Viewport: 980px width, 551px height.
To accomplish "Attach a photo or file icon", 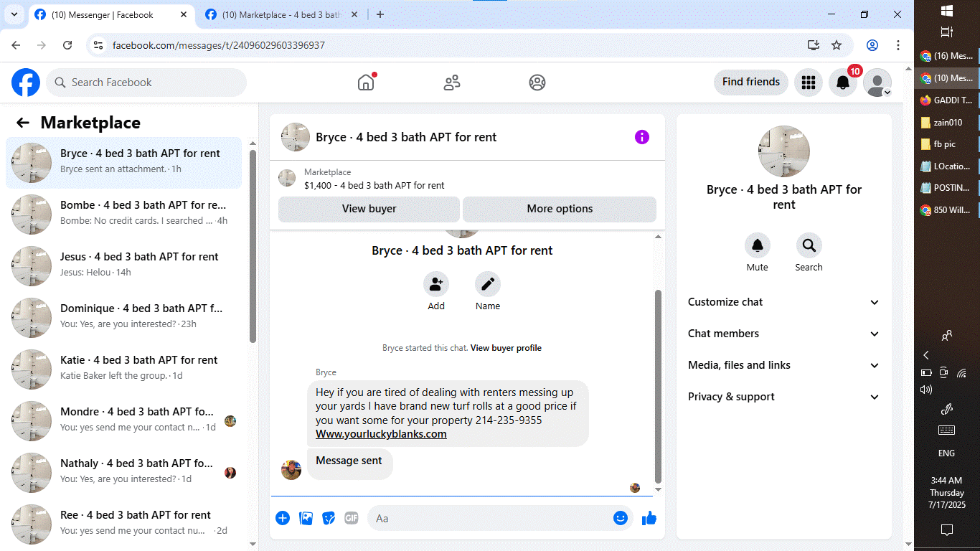I will click(x=306, y=518).
